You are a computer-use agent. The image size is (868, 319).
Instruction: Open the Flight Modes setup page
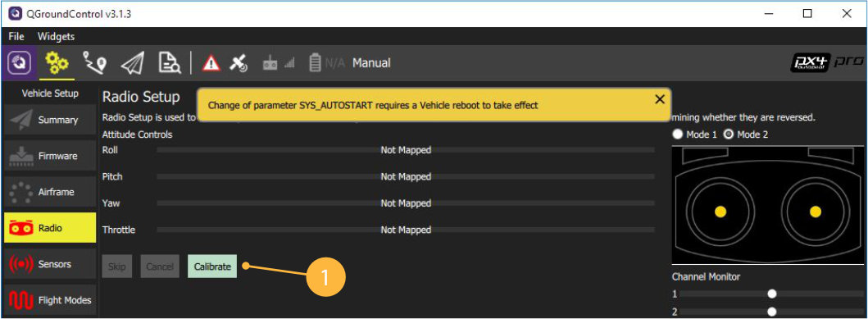[50, 301]
